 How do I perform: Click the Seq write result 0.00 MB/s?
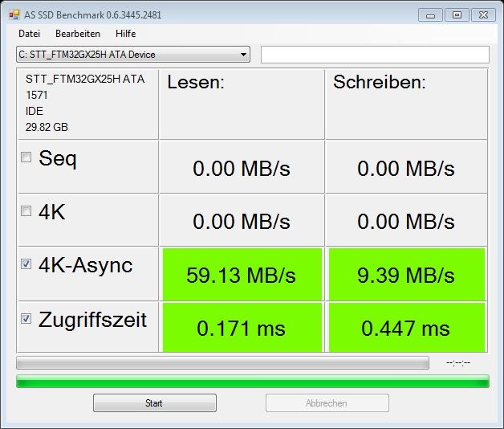[x=406, y=169]
